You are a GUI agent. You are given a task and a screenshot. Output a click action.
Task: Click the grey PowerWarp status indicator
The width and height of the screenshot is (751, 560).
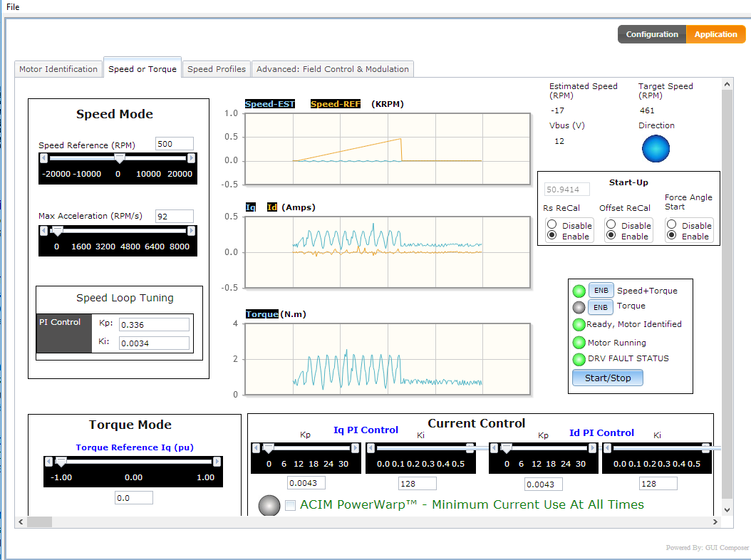tap(269, 505)
